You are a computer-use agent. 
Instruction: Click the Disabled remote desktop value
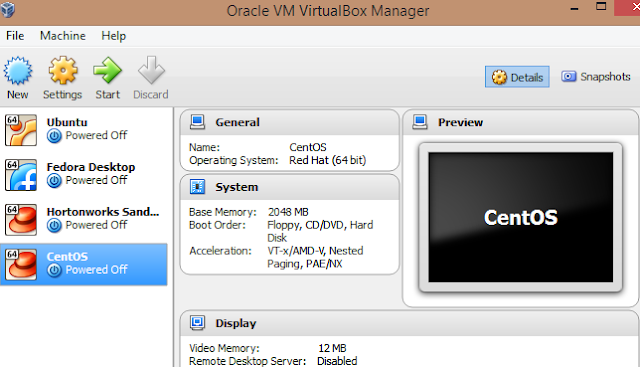click(337, 361)
